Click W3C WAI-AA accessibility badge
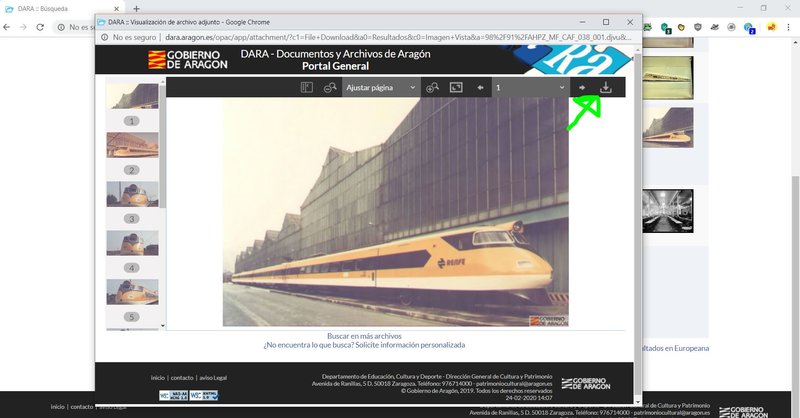 coord(173,396)
